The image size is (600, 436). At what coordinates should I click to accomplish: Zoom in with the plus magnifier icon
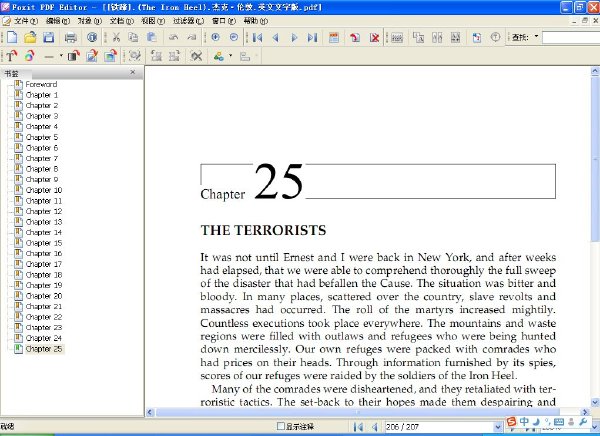coord(215,37)
